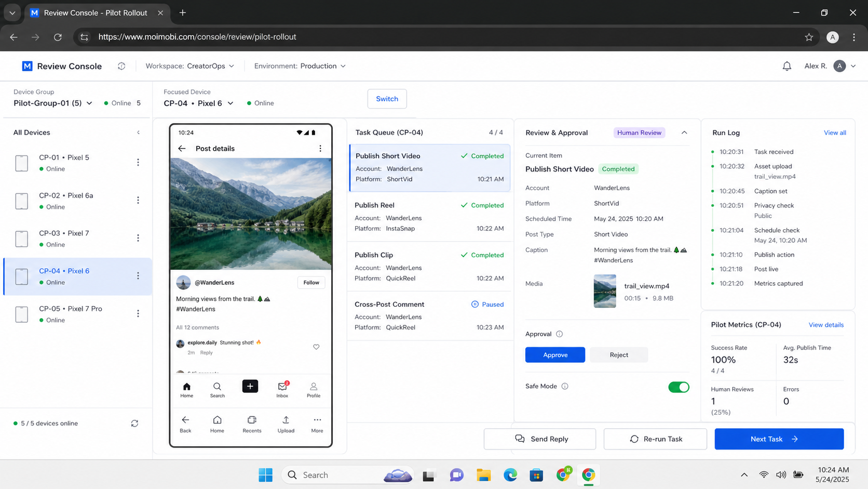
Task: Click the browser address bar
Action: [x=446, y=37]
